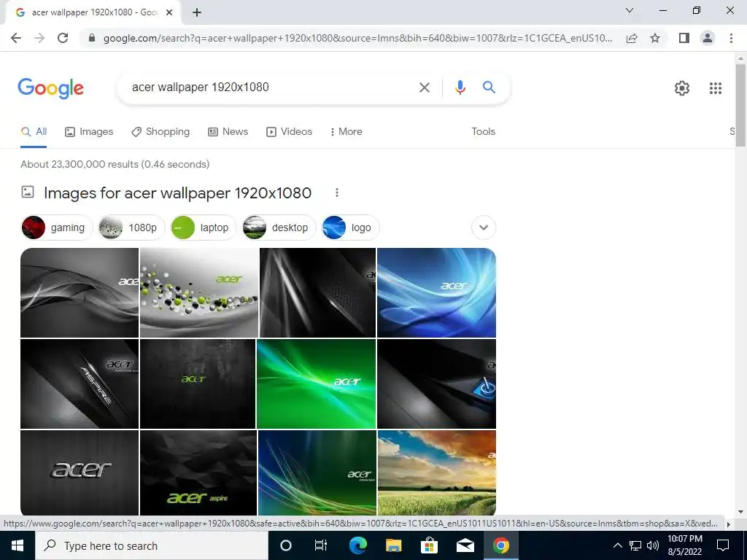This screenshot has width=747, height=560.
Task: Start voice search with the microphone icon
Action: click(x=460, y=87)
